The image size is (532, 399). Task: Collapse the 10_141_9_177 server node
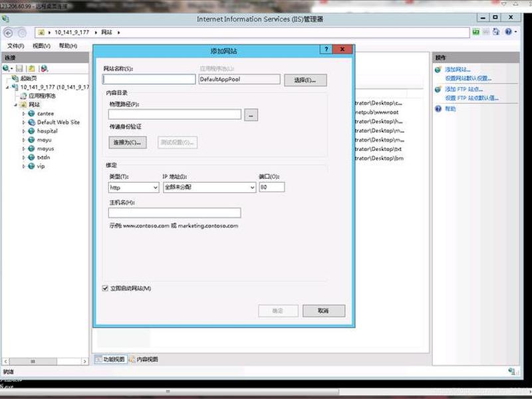click(x=7, y=87)
